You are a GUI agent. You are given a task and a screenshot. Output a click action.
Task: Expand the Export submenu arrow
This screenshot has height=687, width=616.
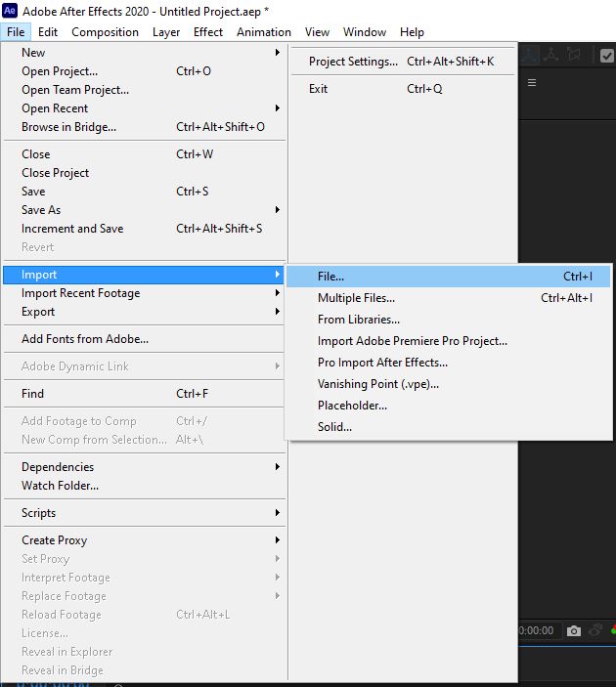tap(277, 312)
